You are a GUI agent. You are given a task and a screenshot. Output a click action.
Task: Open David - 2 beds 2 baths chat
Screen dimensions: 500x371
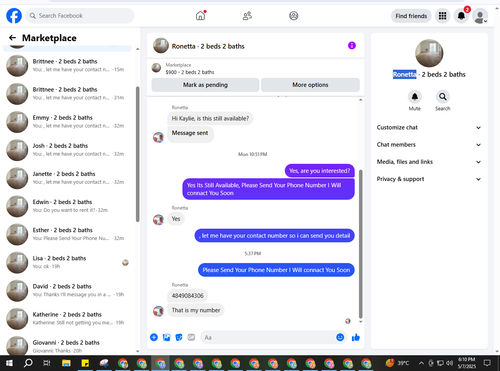tap(68, 290)
